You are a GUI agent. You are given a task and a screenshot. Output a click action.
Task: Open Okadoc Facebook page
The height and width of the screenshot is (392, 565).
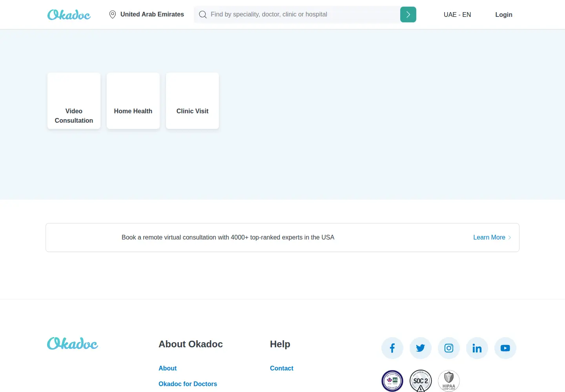[x=392, y=348]
